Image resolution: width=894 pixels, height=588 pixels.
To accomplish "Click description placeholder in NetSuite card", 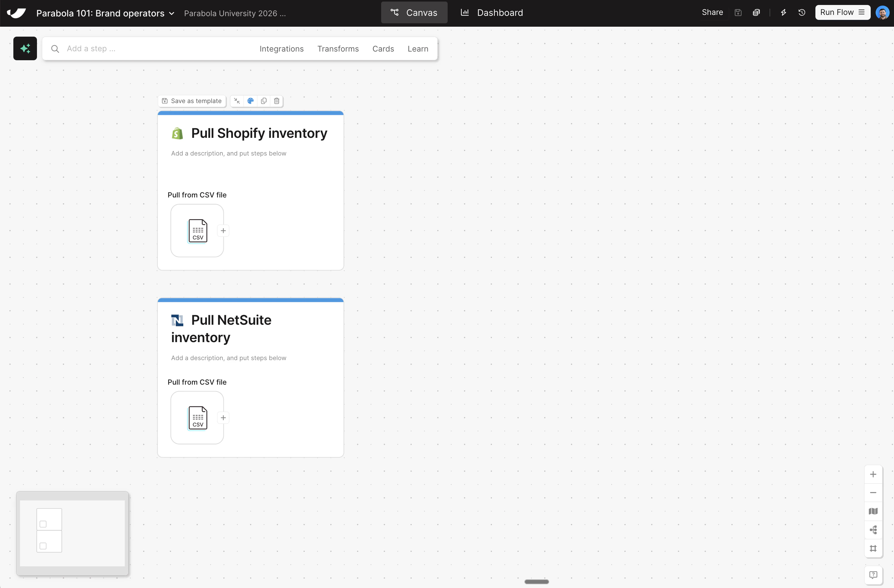I will (x=229, y=358).
